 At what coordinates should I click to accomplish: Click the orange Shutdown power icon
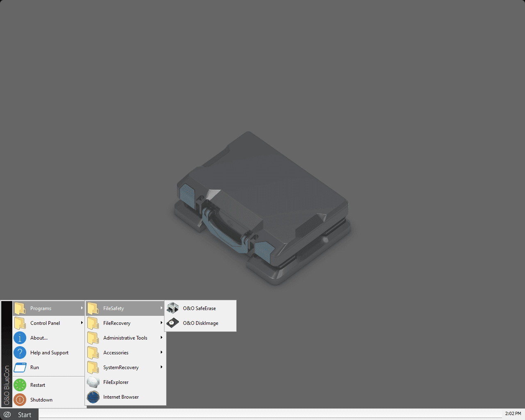pyautogui.click(x=20, y=400)
